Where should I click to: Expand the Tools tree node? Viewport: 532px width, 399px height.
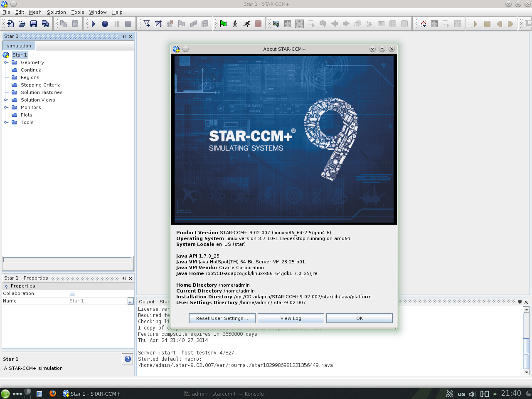pyautogui.click(x=6, y=122)
